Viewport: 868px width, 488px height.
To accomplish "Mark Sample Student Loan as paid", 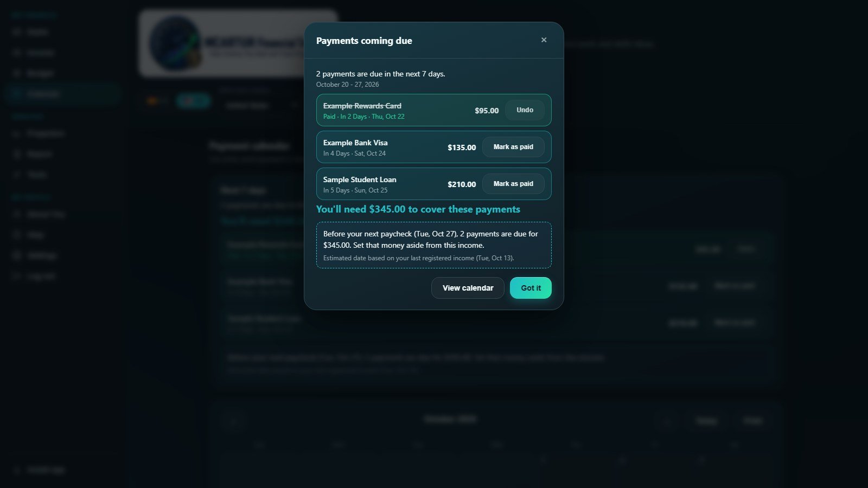I will coord(513,184).
